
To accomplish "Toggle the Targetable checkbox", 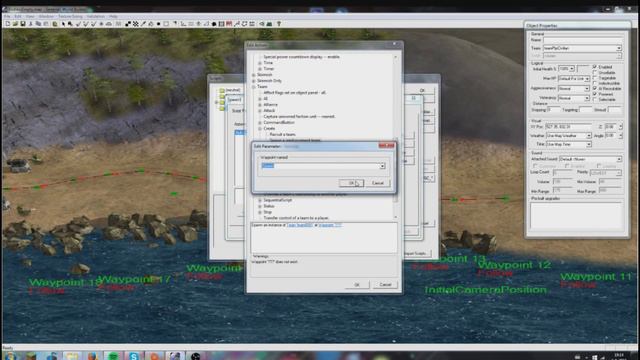I will (x=595, y=78).
